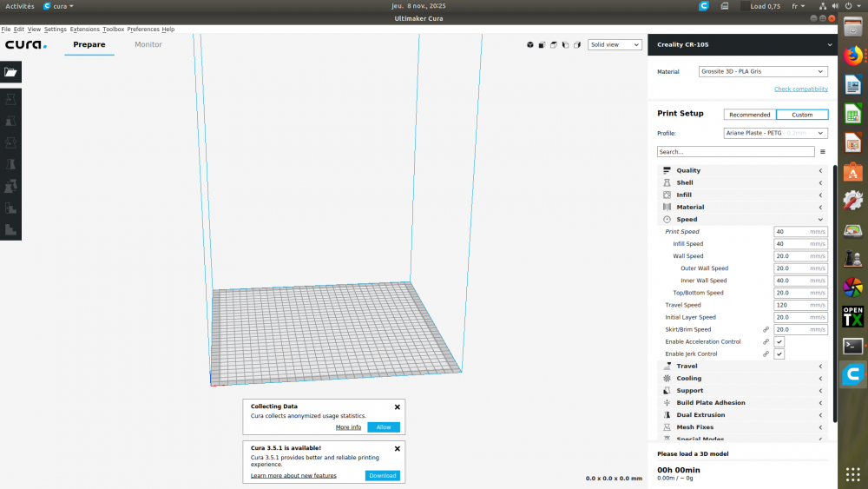Open Show Applications grid in dock
Screen dimensions: 868x489
pos(853,474)
